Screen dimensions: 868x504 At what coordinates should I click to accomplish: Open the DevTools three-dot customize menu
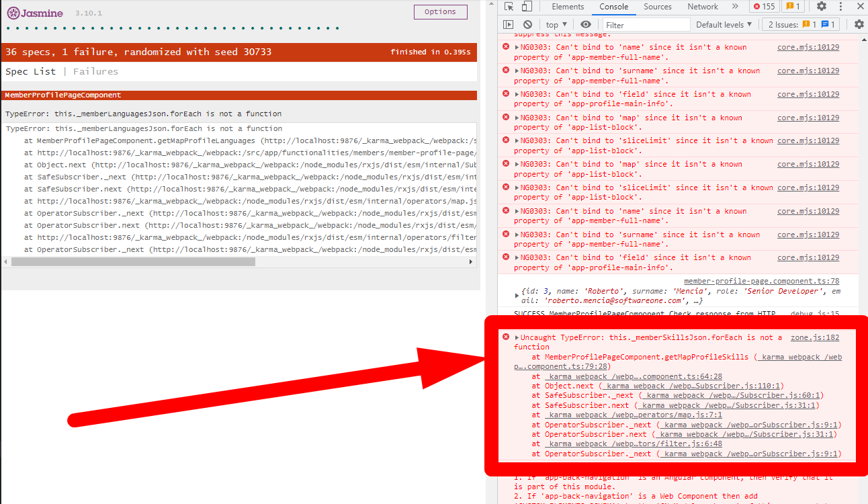click(x=842, y=7)
